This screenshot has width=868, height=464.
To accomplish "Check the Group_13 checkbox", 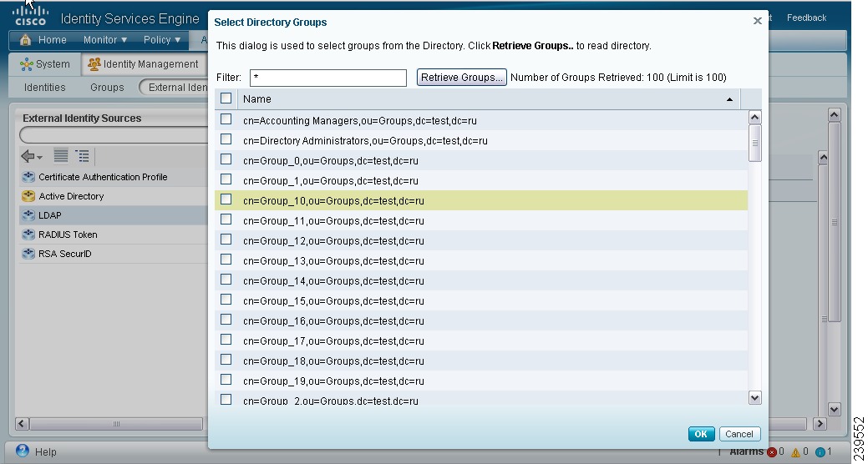I will pyautogui.click(x=226, y=260).
